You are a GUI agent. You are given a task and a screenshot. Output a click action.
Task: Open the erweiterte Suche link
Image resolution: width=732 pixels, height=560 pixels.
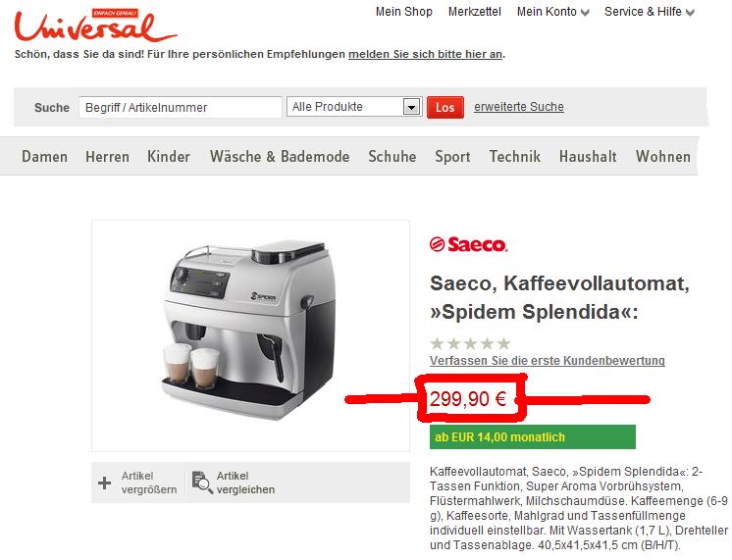pos(519,107)
